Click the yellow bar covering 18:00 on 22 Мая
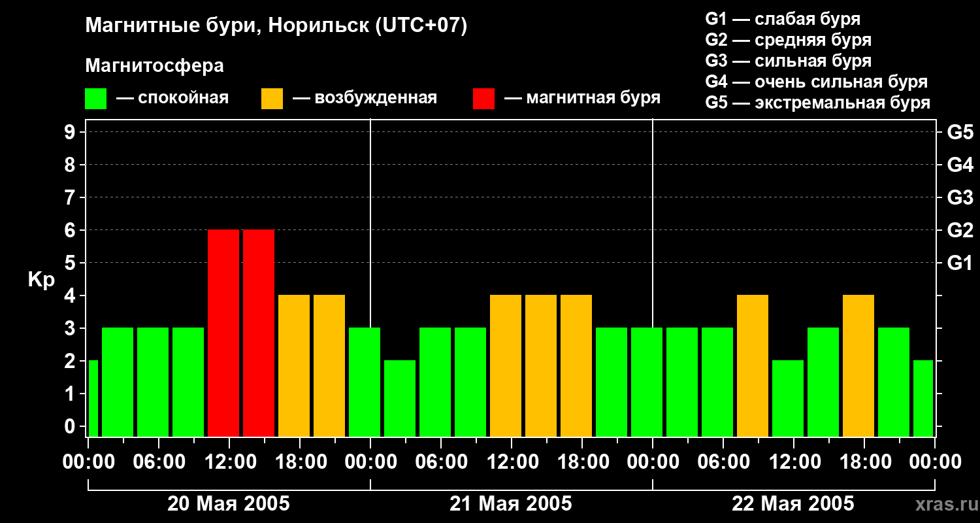Viewport: 980px width, 523px height. coord(858,366)
